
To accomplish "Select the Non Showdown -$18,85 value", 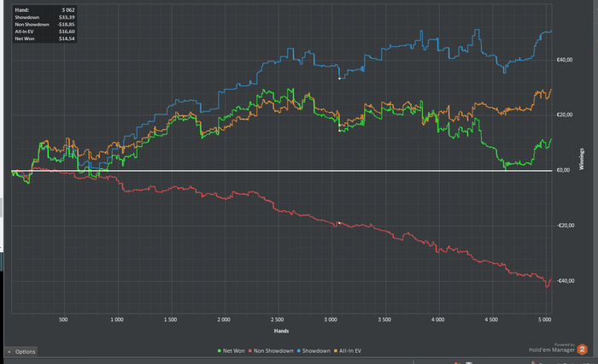I will click(x=66, y=25).
